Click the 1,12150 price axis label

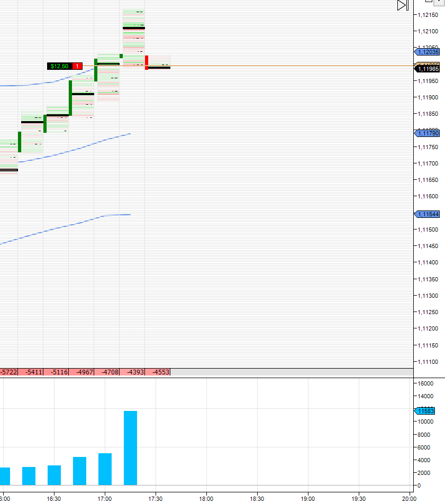pyautogui.click(x=428, y=15)
